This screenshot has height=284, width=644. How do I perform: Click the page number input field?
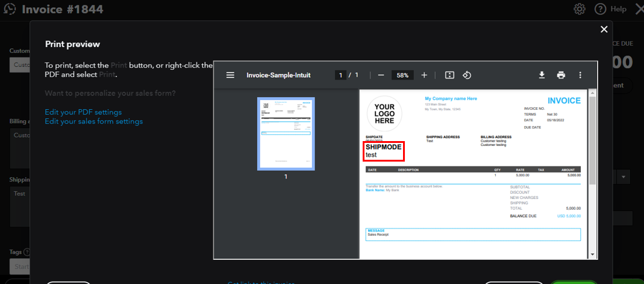(341, 75)
